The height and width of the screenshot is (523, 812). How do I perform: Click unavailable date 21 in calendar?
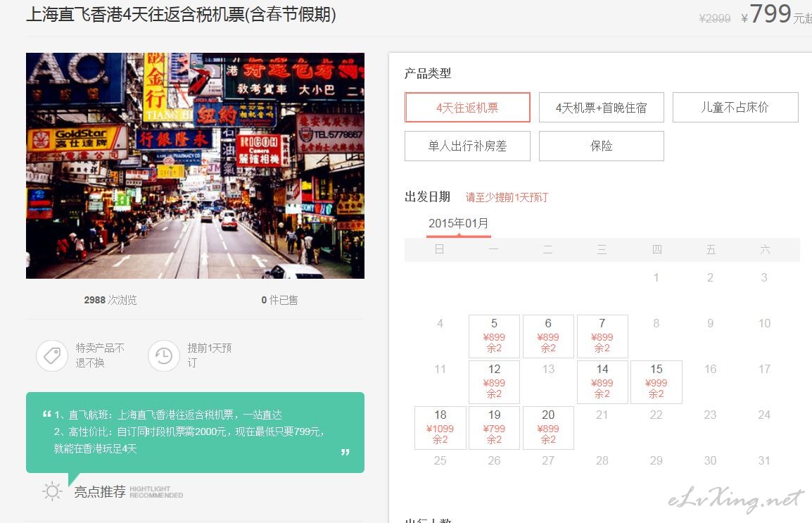tap(602, 415)
